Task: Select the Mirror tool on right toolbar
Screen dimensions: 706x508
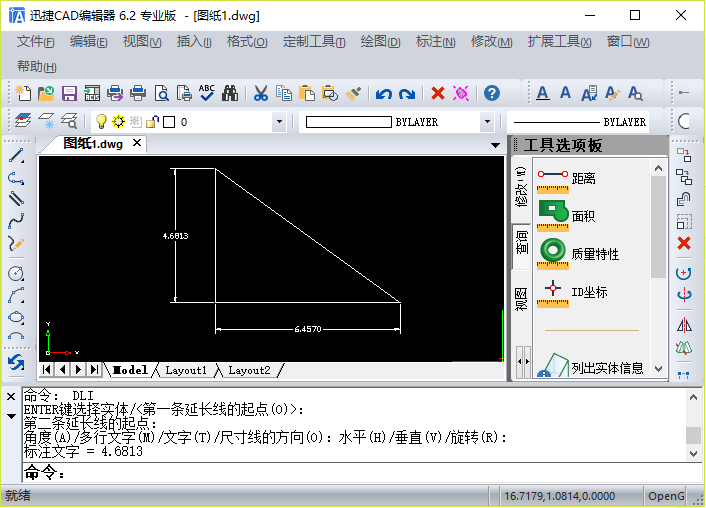Action: pyautogui.click(x=684, y=324)
